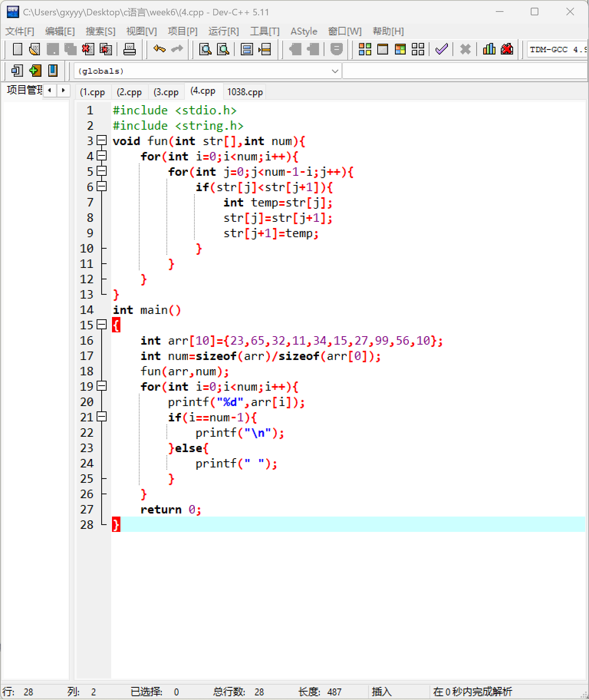Select the (4.cpp tab
This screenshot has height=700, width=589.
point(203,91)
